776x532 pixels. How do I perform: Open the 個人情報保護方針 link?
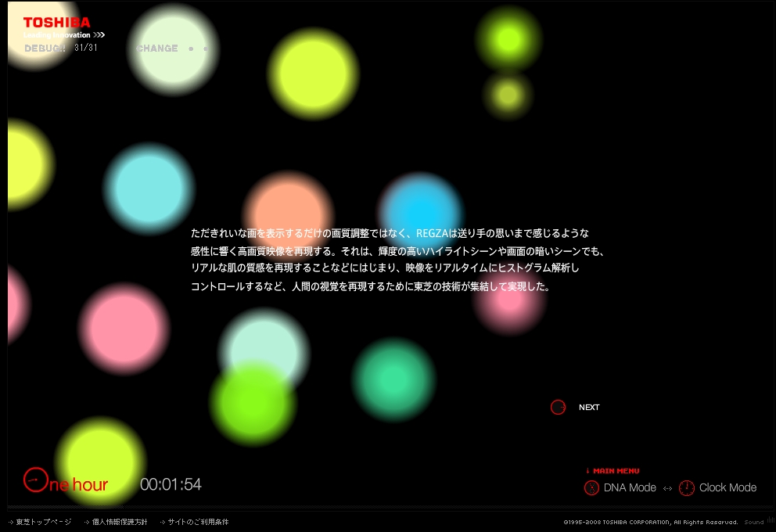[119, 522]
